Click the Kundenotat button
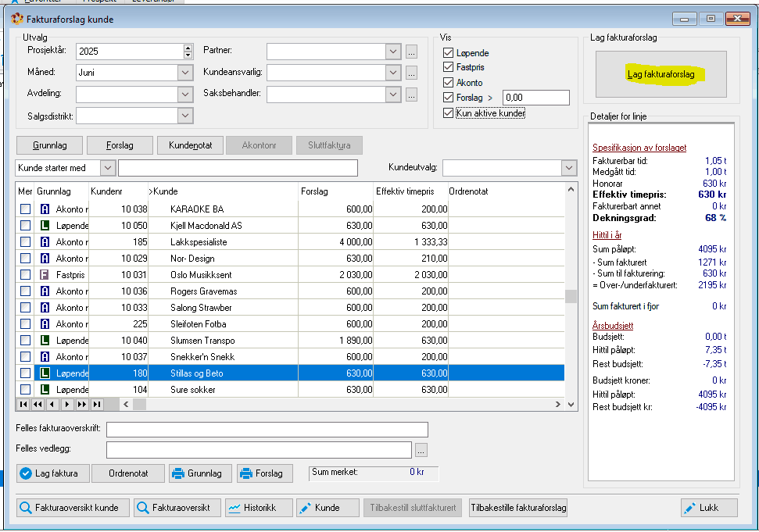Screen dimensions: 759x532 click(x=191, y=145)
